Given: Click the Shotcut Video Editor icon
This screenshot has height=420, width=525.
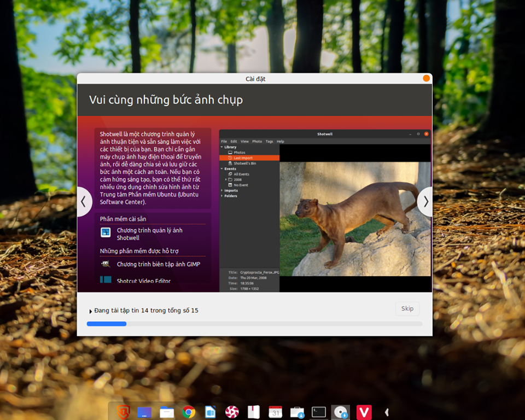Looking at the screenshot, I should pyautogui.click(x=106, y=279).
